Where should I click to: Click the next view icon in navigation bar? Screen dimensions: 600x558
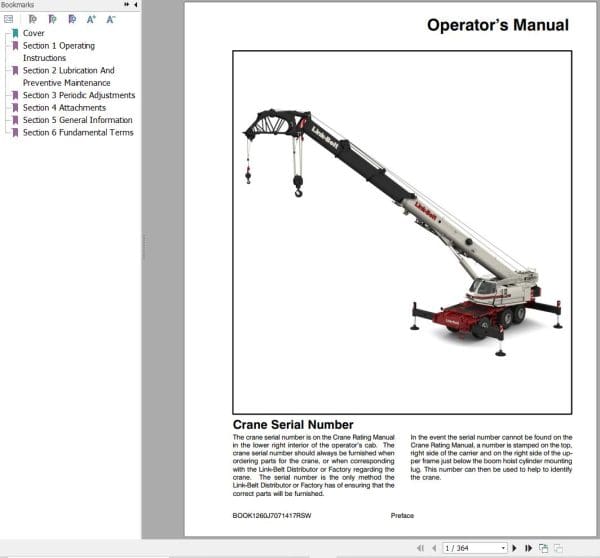point(558,548)
